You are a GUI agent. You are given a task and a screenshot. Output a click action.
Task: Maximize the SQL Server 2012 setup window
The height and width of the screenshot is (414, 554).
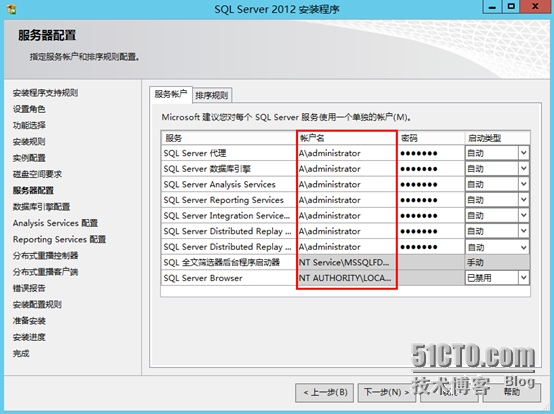click(x=511, y=7)
